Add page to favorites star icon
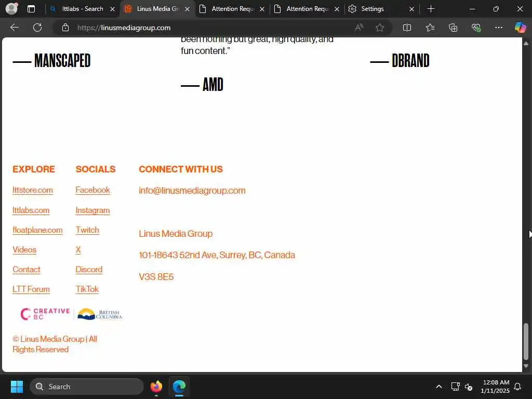The height and width of the screenshot is (399, 532). [380, 28]
